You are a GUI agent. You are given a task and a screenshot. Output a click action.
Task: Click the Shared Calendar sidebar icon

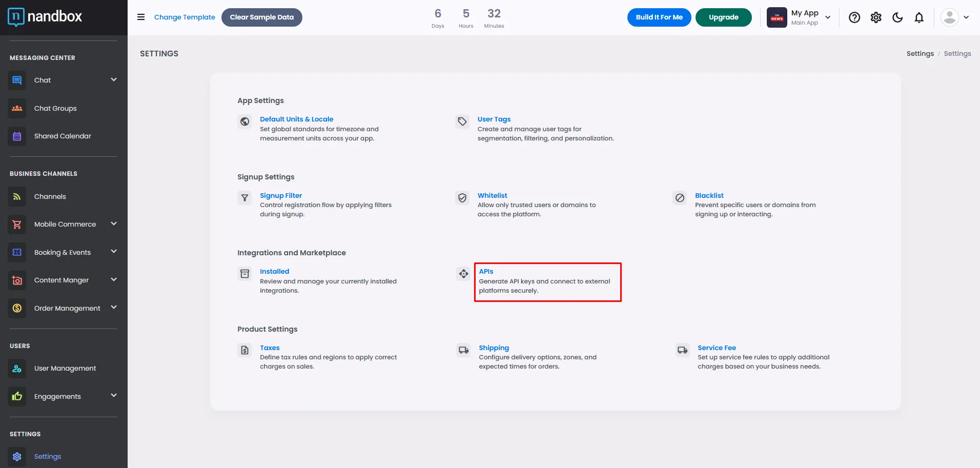click(17, 136)
